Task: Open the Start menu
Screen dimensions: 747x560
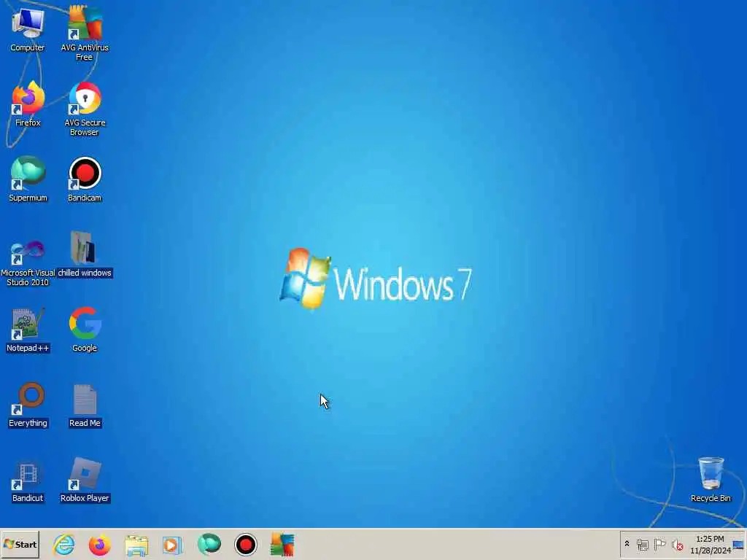Action: 20,544
